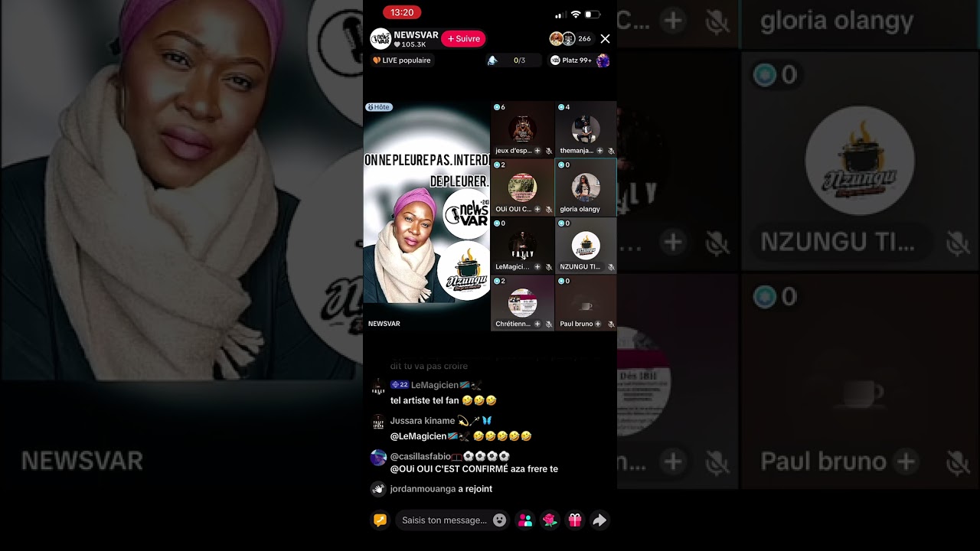
Task: Open the 105.3K likes count
Action: pos(410,44)
